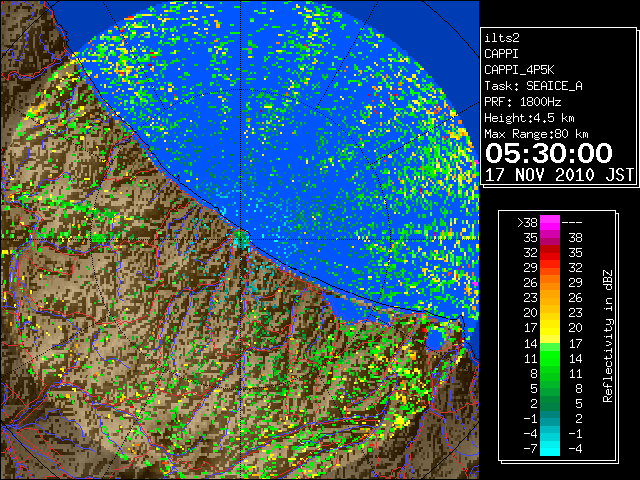
Task: Click the "ilts2" radar site label
Action: pyautogui.click(x=502, y=38)
